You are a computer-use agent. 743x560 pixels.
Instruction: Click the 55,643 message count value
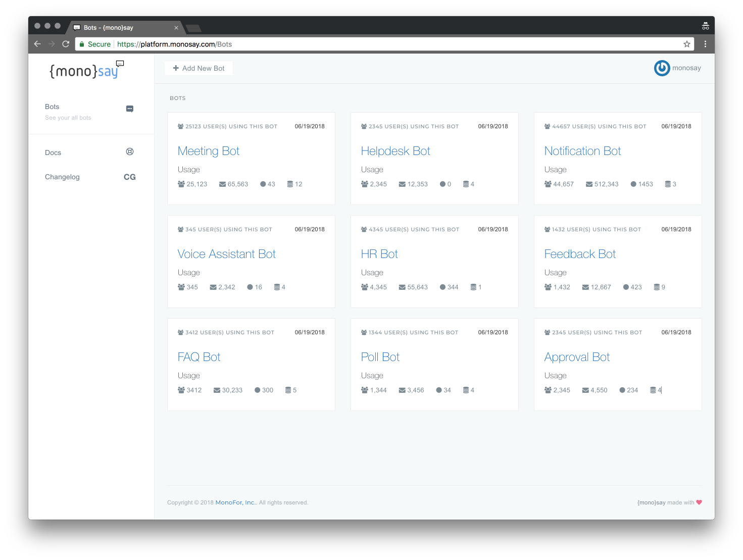[417, 287]
